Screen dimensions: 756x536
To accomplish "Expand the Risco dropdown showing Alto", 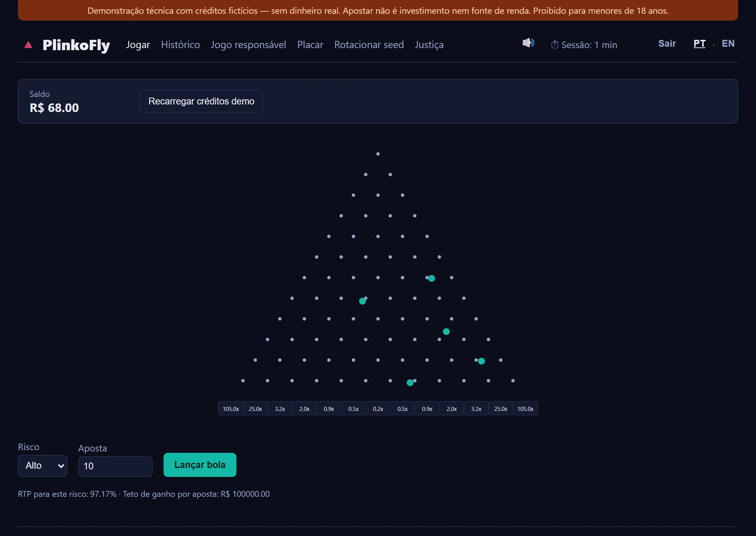I will [x=43, y=466].
